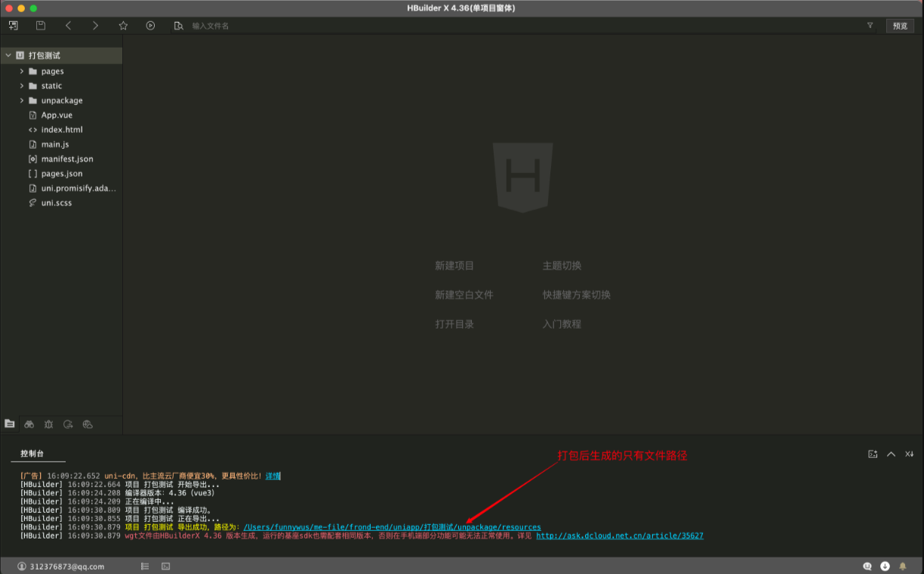Click the run play-circle toolbar icon

[150, 26]
